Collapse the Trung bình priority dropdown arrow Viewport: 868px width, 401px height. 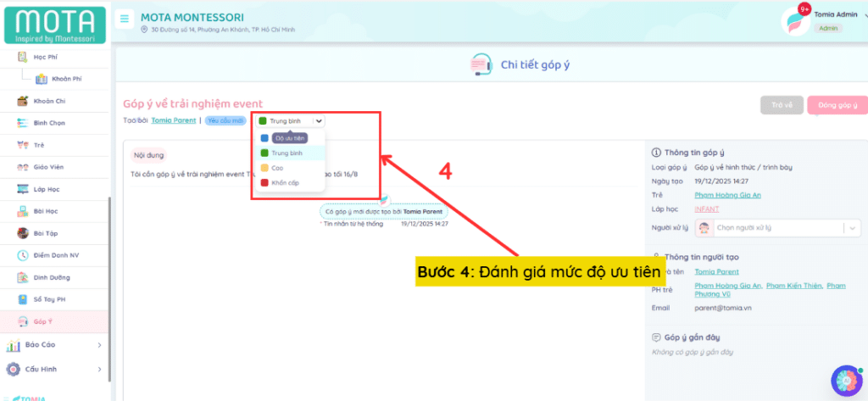(318, 121)
